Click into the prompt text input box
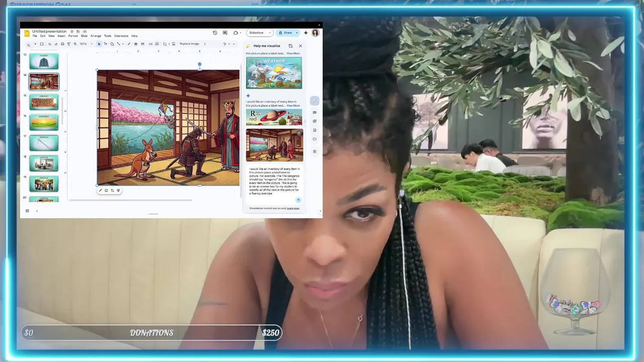644x362 pixels. coord(275,181)
